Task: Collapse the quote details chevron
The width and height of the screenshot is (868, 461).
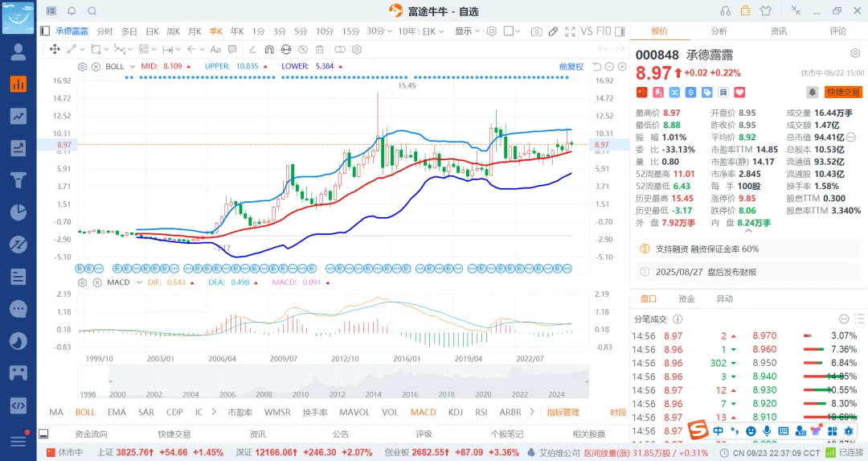Action: point(748,230)
